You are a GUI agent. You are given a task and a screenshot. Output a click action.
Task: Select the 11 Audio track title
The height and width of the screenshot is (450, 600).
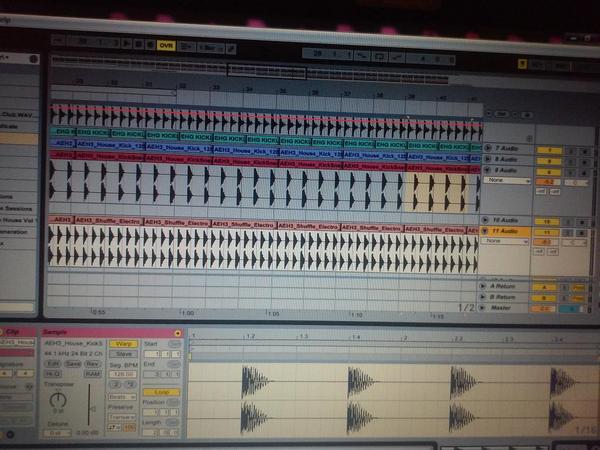point(505,231)
